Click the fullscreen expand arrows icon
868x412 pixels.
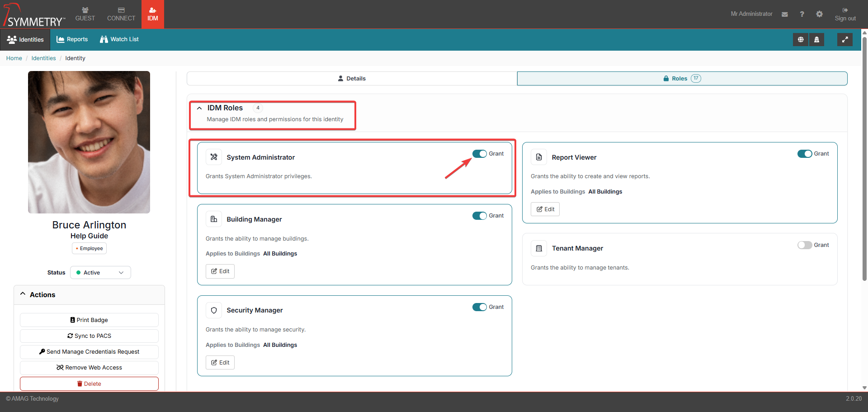coord(844,40)
